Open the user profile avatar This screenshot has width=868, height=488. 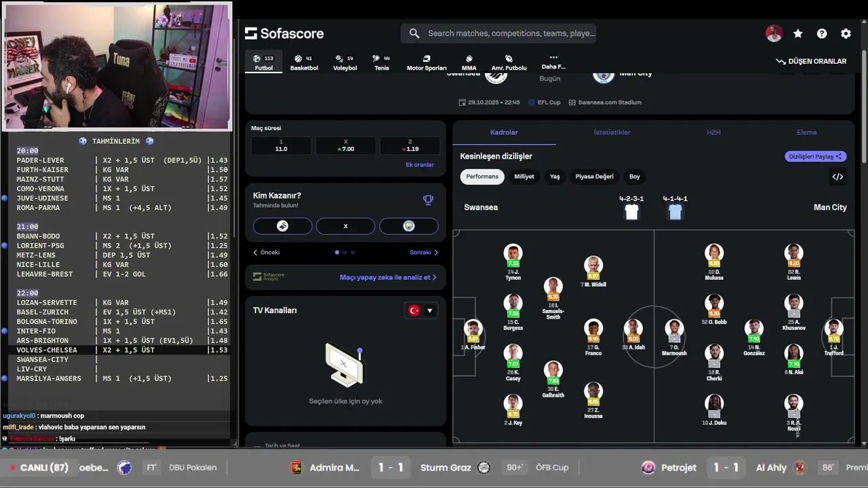774,33
